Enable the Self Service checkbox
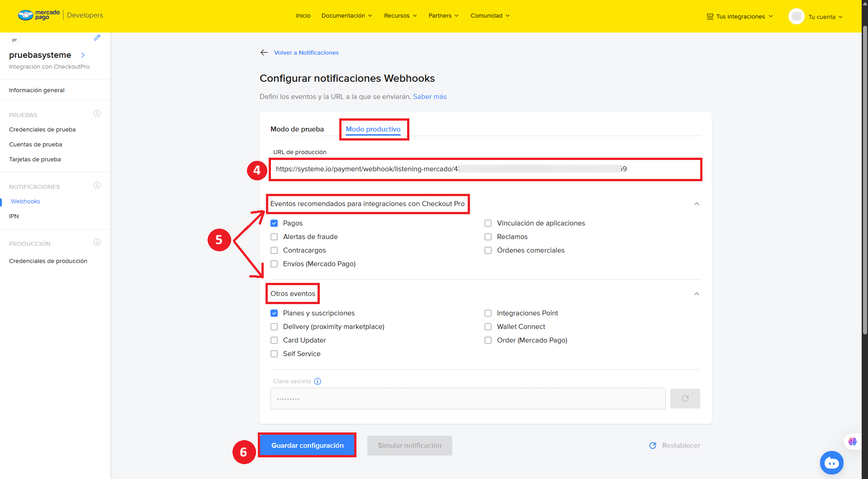 click(274, 354)
